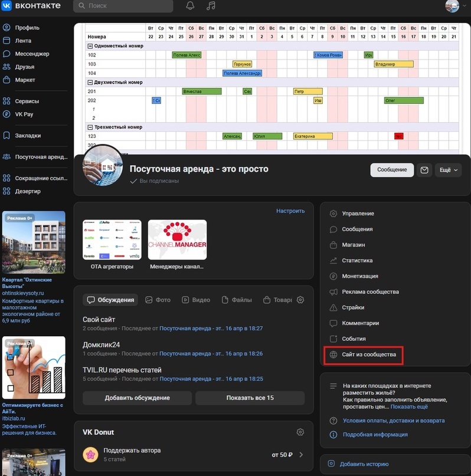Open VK Donut gear settings icon
471x476 pixels.
(300, 432)
